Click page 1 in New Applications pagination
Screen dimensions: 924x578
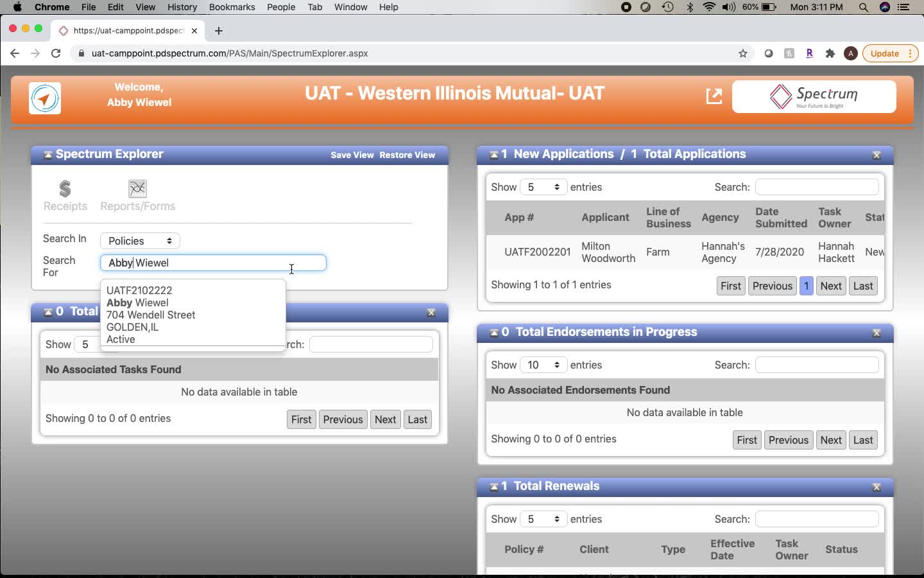coord(807,286)
